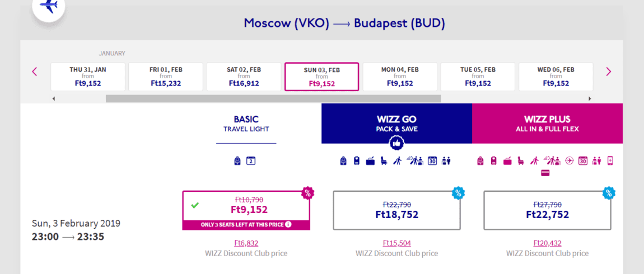This screenshot has width=644, height=274.
Task: Click the mobile phone icon under WIZZ PLUS
Action: click(x=610, y=161)
